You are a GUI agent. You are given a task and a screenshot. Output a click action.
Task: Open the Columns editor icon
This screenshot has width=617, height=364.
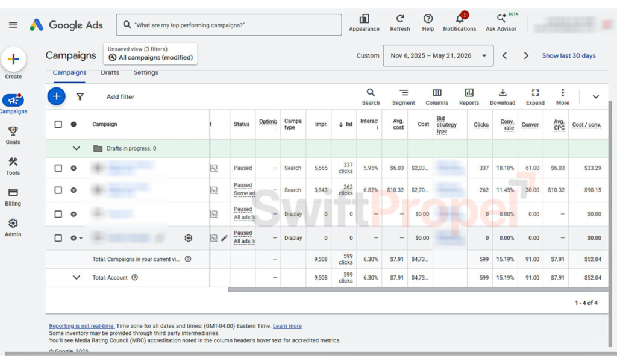coord(437,92)
